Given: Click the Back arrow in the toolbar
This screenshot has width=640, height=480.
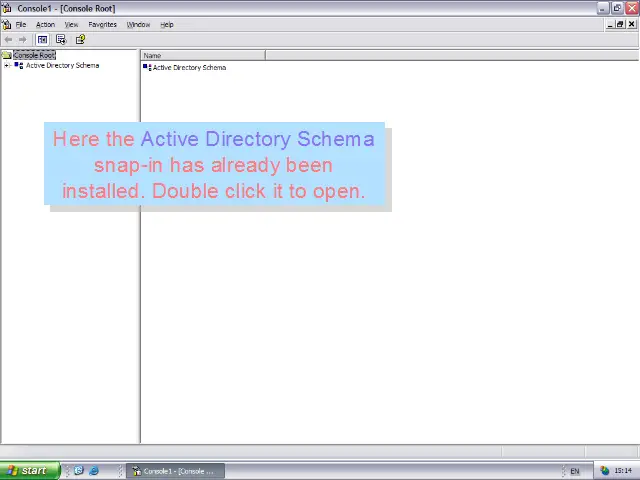Looking at the screenshot, I should pos(9,40).
